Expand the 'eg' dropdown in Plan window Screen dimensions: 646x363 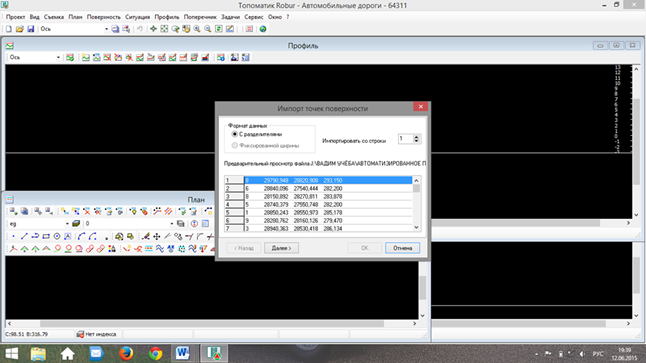[67, 224]
